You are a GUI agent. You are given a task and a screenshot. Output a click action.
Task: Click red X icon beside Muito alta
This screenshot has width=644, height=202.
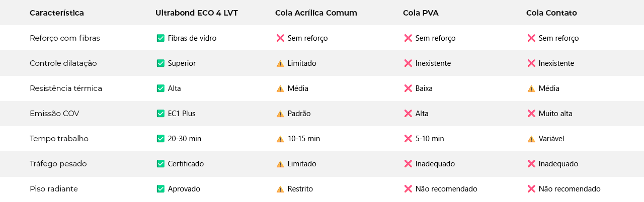coord(531,114)
